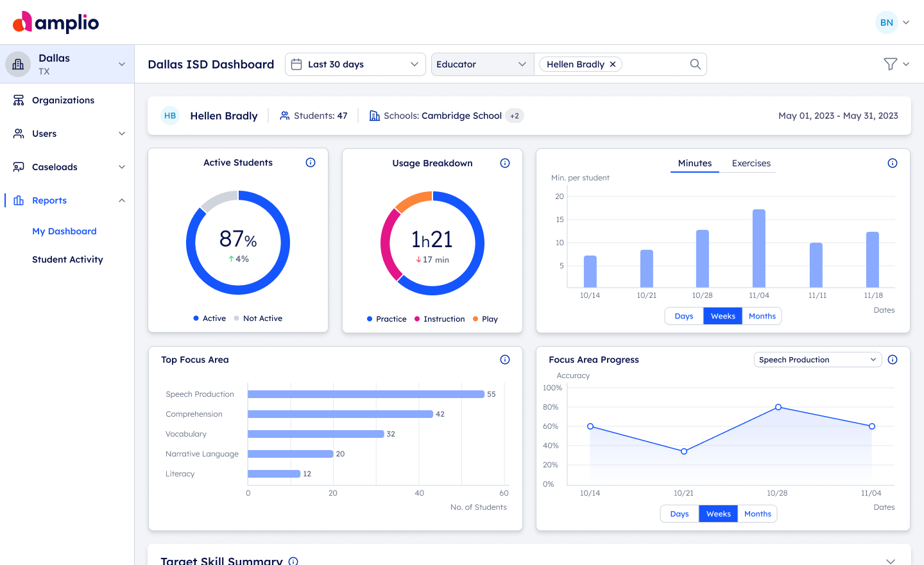Select Months in Focus Area Progress
Viewport: 924px width, 565px height.
click(758, 514)
